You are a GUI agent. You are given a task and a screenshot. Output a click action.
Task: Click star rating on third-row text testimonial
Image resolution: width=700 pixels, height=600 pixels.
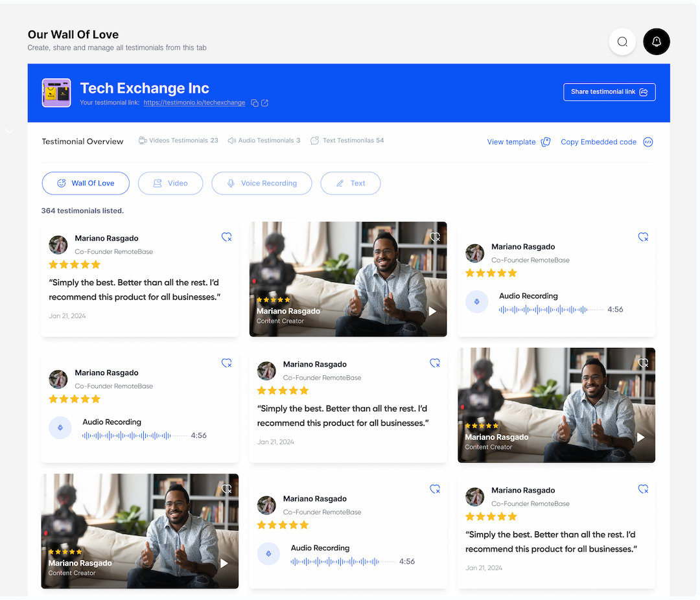491,517
